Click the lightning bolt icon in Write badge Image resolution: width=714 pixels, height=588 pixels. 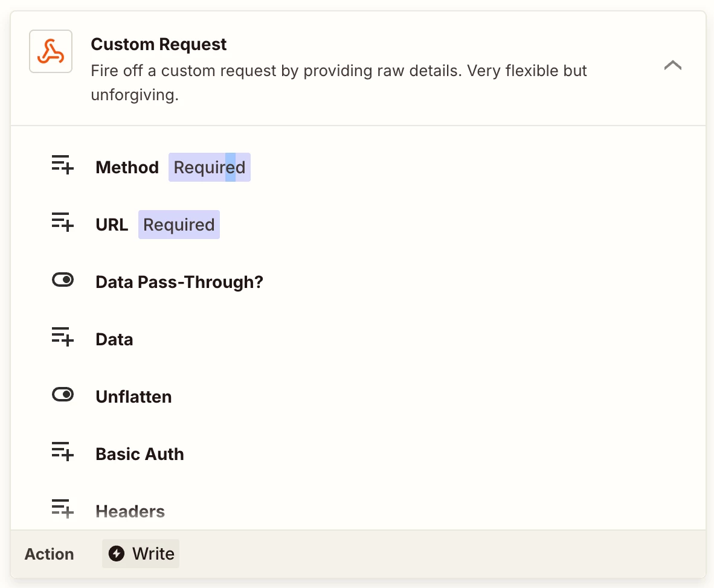coord(117,554)
